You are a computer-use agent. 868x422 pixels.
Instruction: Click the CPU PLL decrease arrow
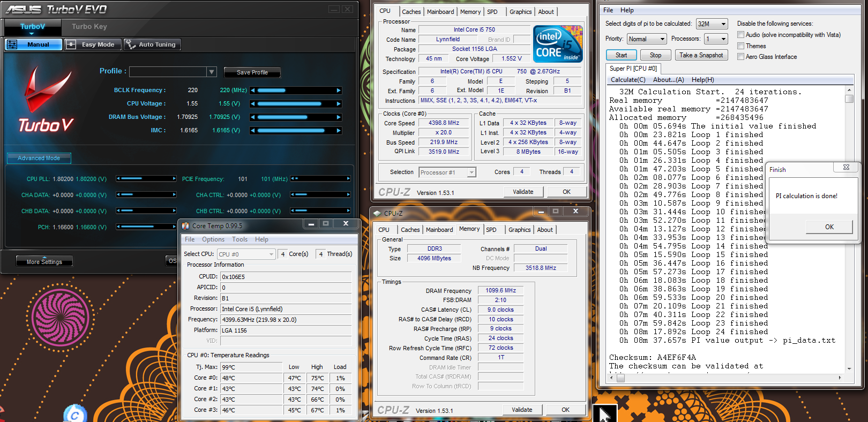click(118, 179)
